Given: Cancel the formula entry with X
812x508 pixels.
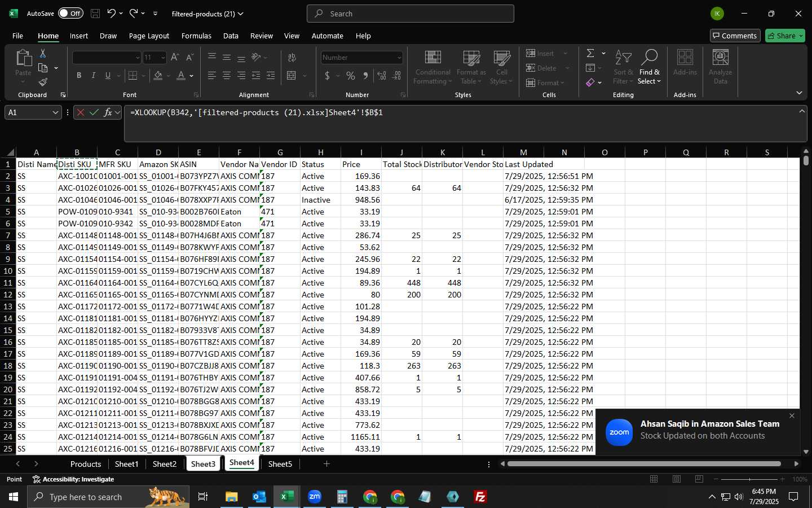Looking at the screenshot, I should click(x=81, y=112).
